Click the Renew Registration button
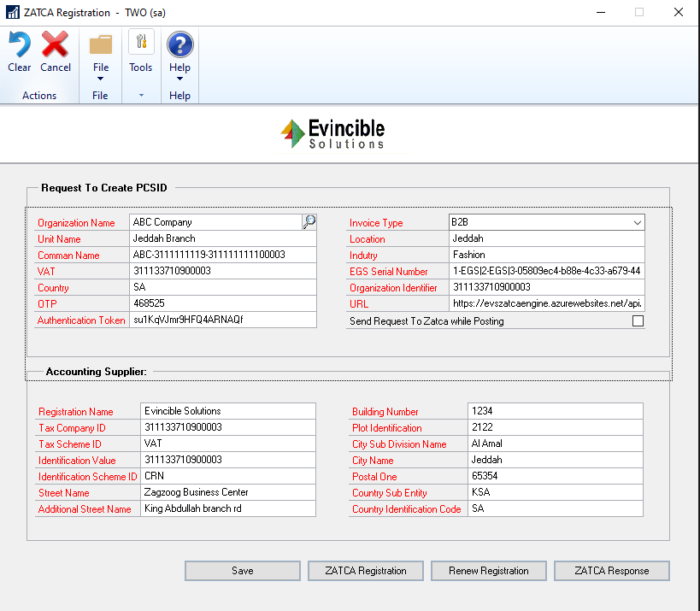Viewport: 700px width, 611px height. (488, 571)
